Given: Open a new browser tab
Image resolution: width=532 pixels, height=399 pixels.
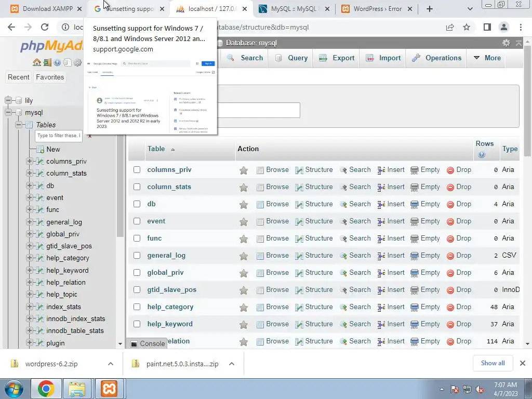Looking at the screenshot, I should (x=430, y=9).
